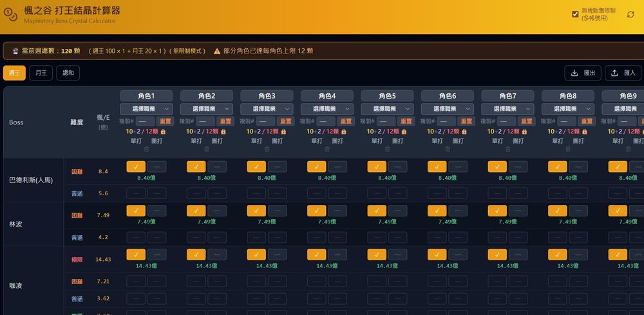Click trash icon for 角色5 column
The height and width of the screenshot is (315, 644).
[387, 149]
